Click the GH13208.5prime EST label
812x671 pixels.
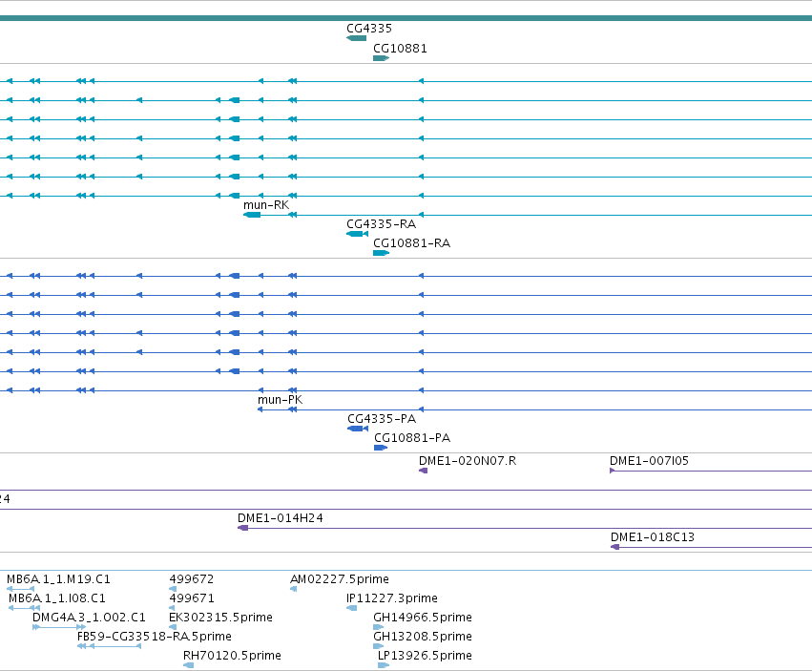click(x=423, y=637)
